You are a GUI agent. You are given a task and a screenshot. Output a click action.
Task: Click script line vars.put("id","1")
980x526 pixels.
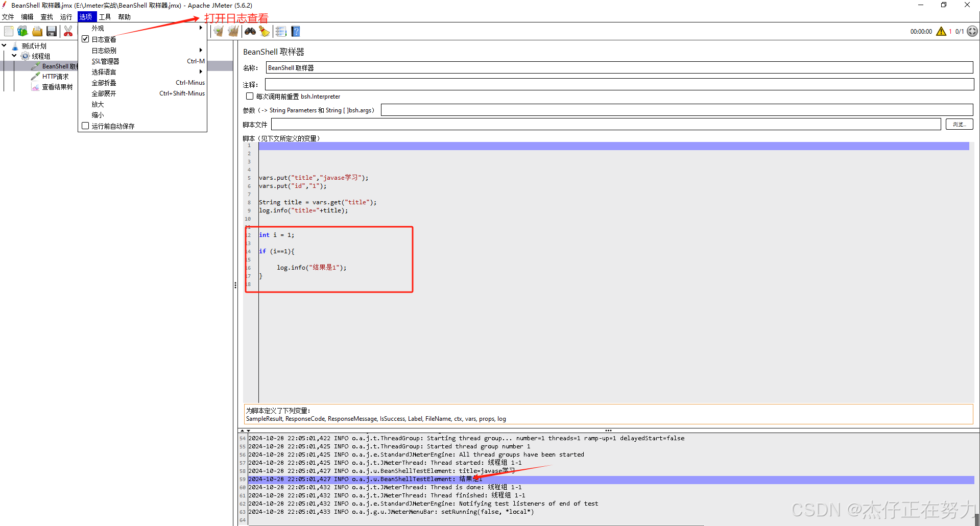[293, 186]
